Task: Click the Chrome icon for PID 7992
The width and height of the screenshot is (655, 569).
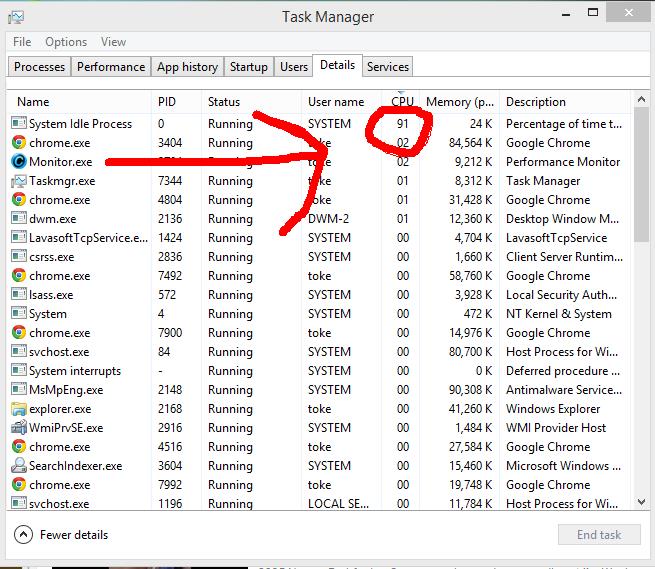Action: pos(19,484)
